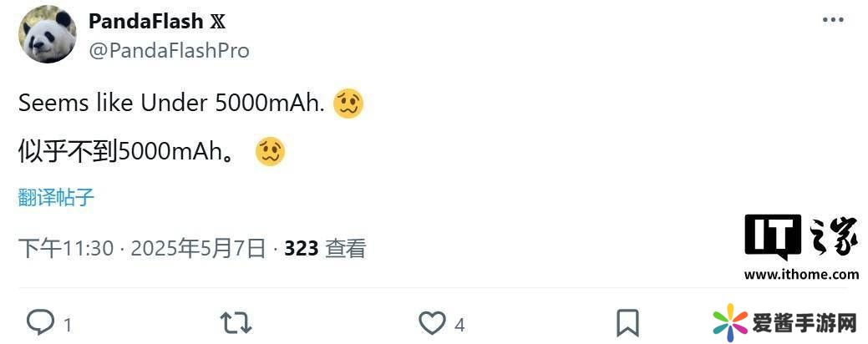
Task: Click the like count number 4
Action: click(x=459, y=324)
